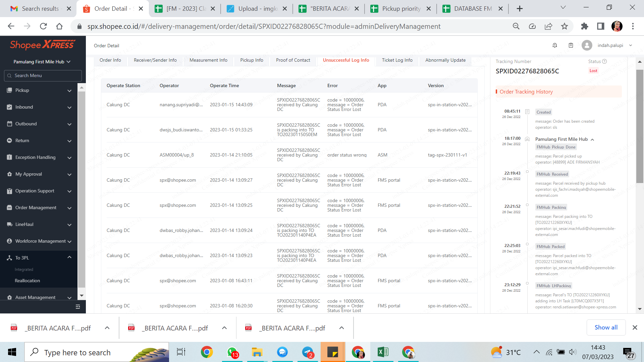
Task: Click Show all downloads button
Action: [x=606, y=327]
